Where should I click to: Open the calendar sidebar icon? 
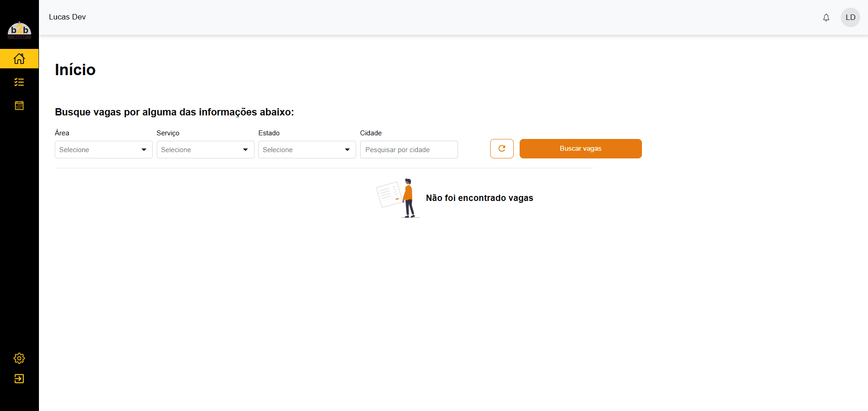click(x=19, y=105)
